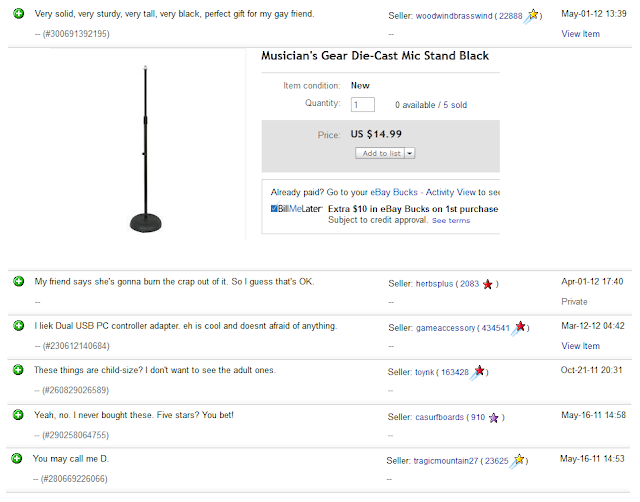Open the 5 sold link
This screenshot has width=640, height=502.
[455, 105]
